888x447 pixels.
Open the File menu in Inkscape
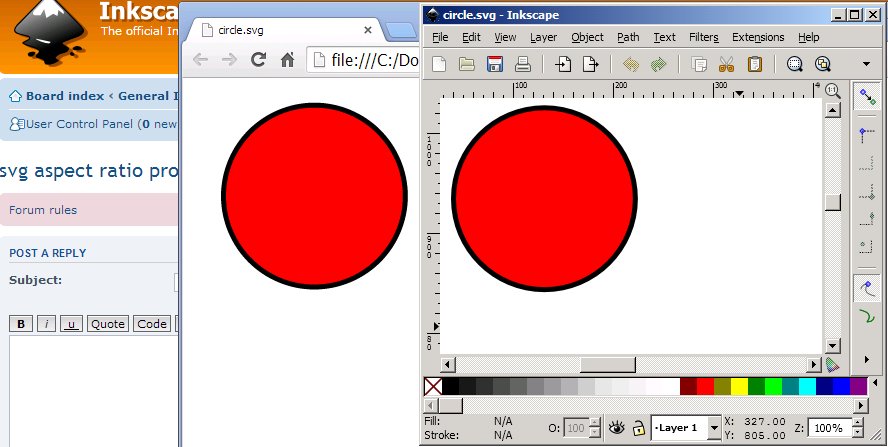440,37
